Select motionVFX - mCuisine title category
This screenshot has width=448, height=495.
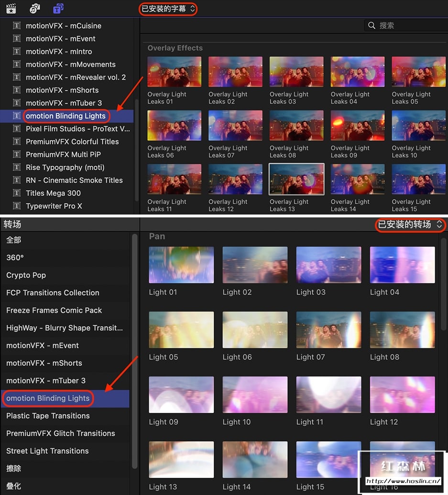[x=66, y=26]
